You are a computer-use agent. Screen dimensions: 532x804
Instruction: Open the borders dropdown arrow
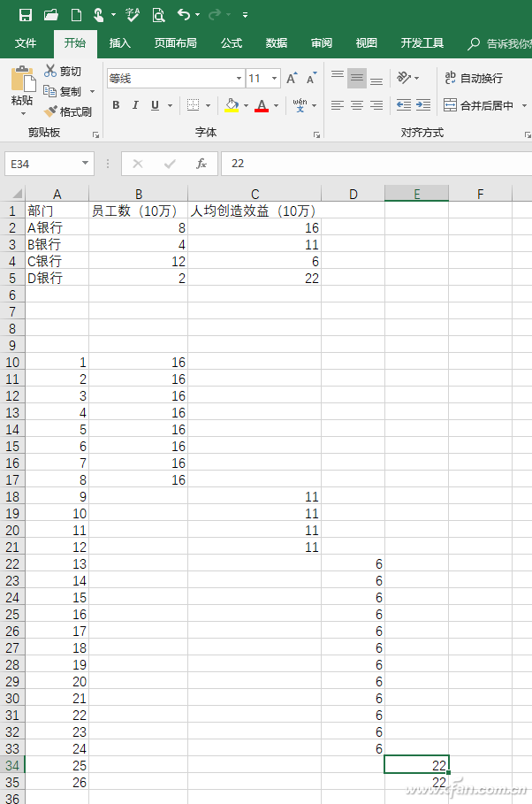(x=208, y=105)
